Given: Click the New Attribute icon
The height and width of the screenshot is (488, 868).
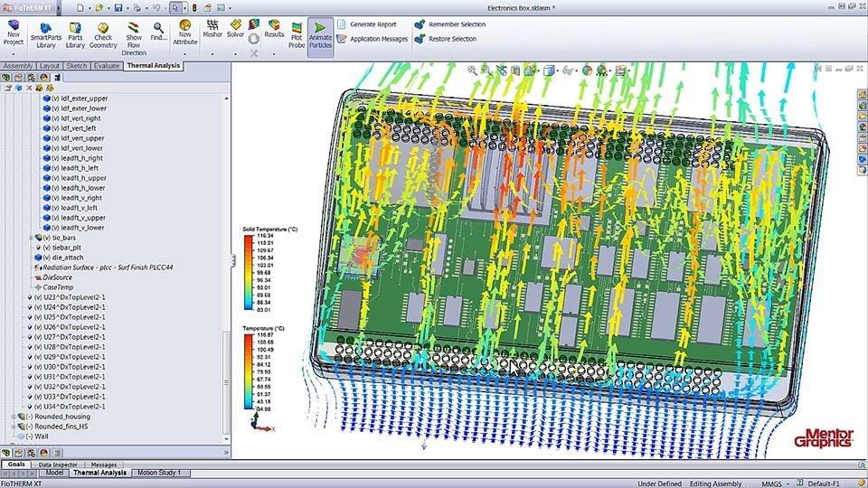Looking at the screenshot, I should (184, 25).
